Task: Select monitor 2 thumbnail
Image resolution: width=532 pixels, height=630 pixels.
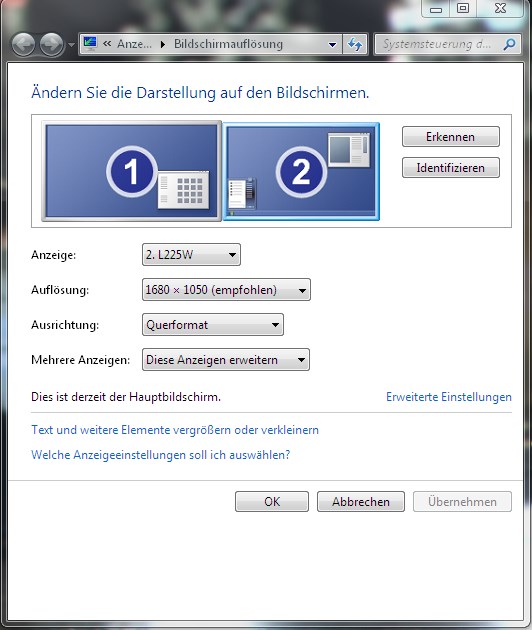Action: [x=301, y=172]
